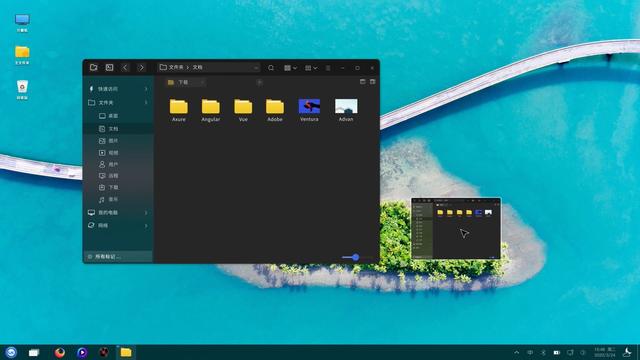Open the Pictures entry in sidebar
Image resolution: width=640 pixels, height=360 pixels.
click(x=118, y=141)
